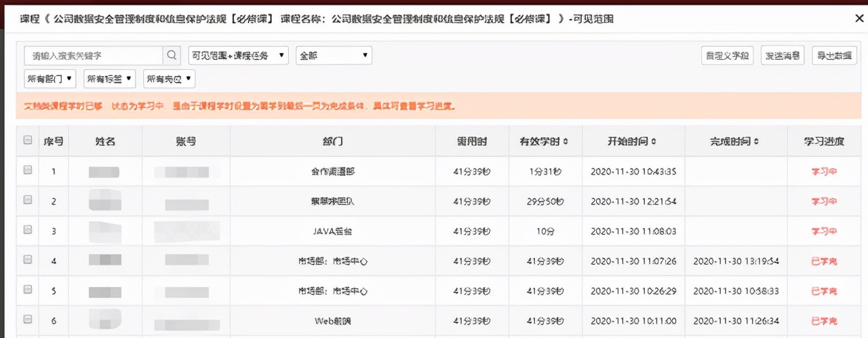
Task: Open the 全部 status dropdown
Action: pyautogui.click(x=334, y=56)
